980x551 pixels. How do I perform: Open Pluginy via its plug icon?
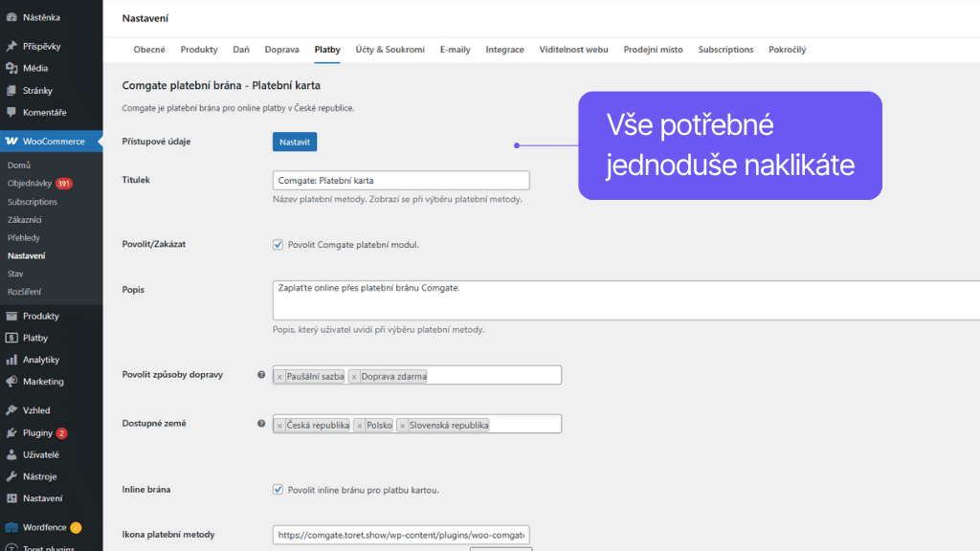click(11, 432)
